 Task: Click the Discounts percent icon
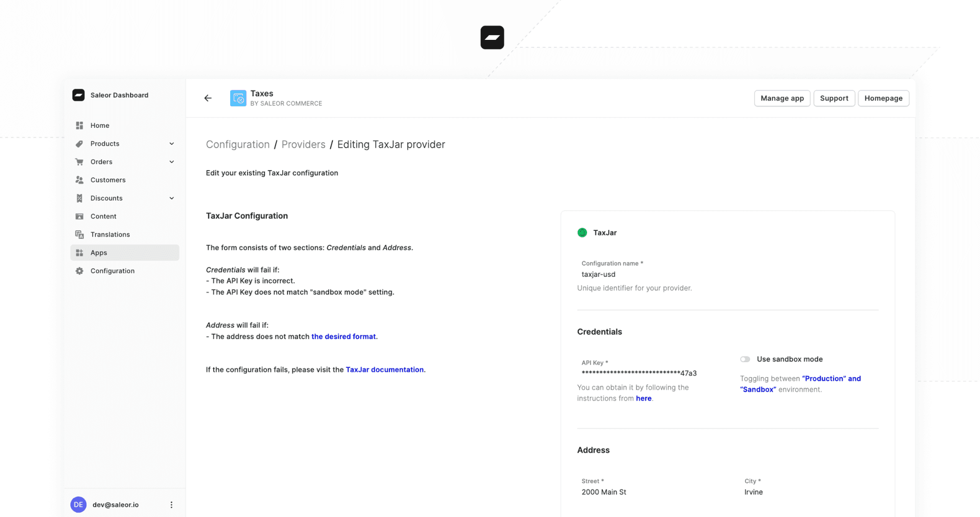tap(79, 198)
